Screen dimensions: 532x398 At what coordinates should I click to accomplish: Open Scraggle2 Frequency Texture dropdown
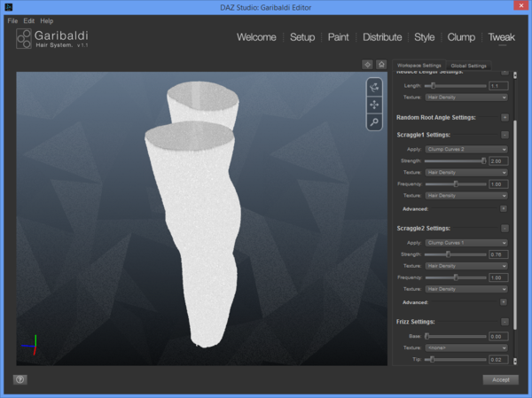click(x=466, y=289)
